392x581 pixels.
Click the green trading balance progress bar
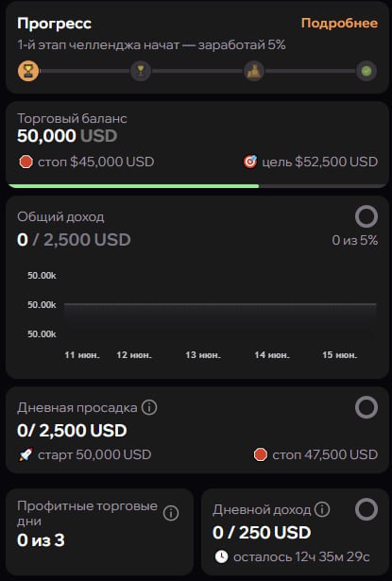133,186
